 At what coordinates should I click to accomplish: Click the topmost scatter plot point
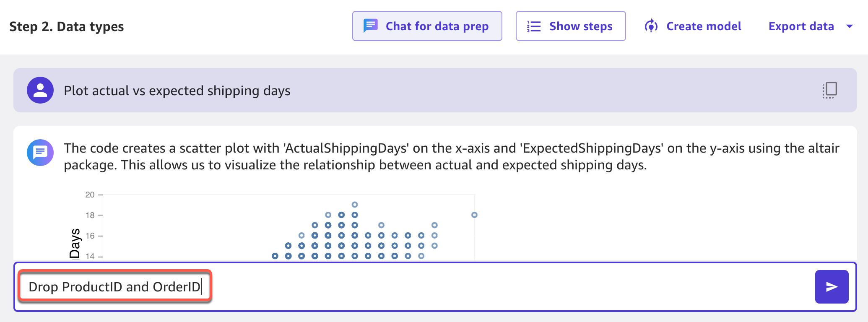(x=355, y=205)
